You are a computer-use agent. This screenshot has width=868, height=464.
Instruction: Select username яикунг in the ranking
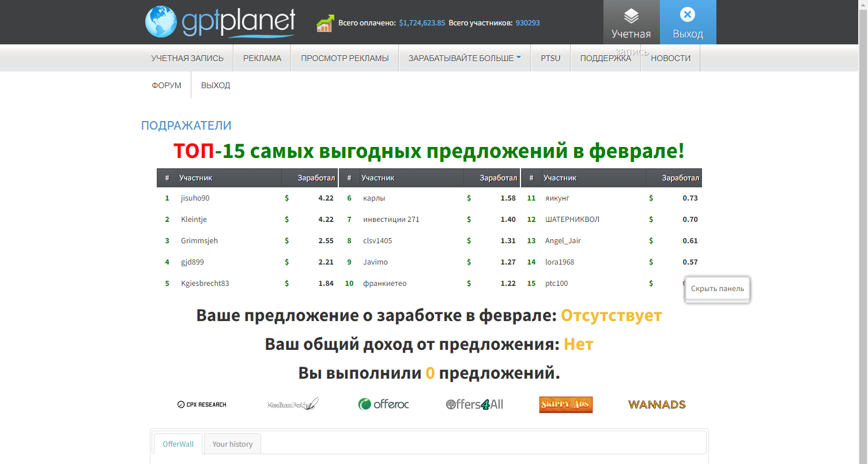tap(557, 198)
